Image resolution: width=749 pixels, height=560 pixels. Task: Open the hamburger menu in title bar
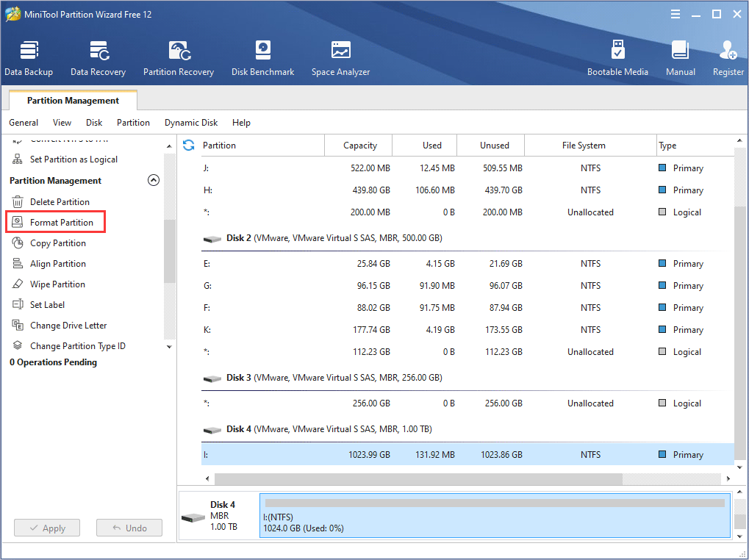coord(675,14)
